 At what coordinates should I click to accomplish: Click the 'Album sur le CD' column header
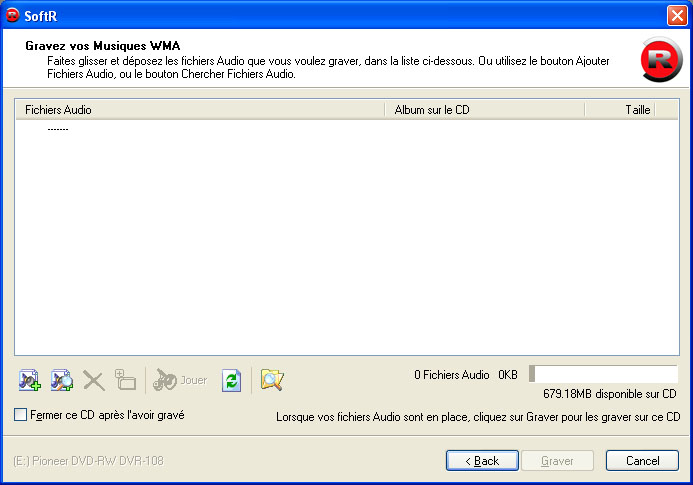485,110
